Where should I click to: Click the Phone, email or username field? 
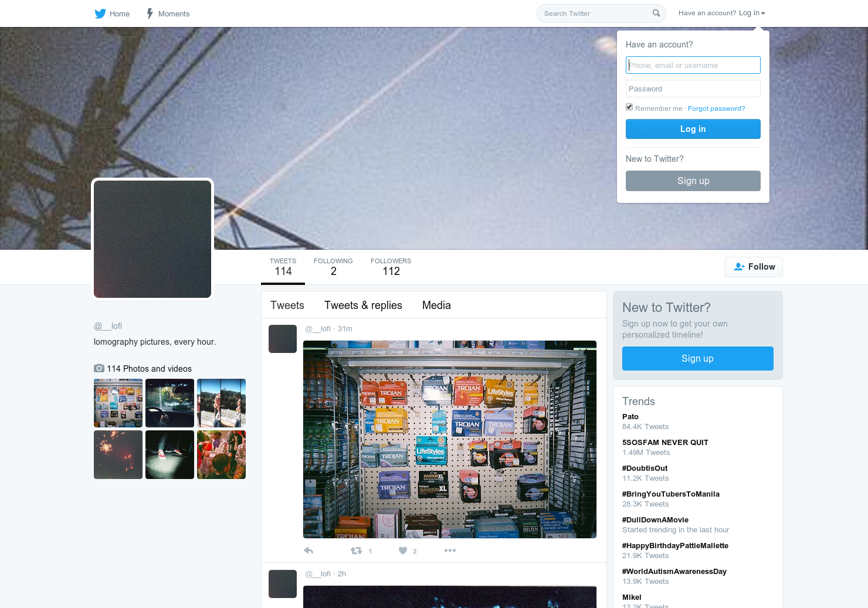[693, 65]
